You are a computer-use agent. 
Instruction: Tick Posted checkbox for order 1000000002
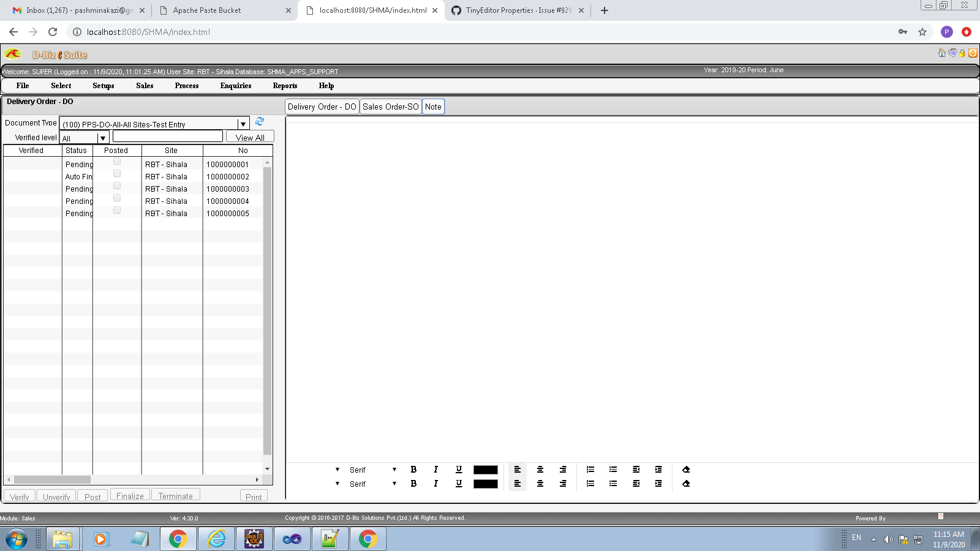117,174
